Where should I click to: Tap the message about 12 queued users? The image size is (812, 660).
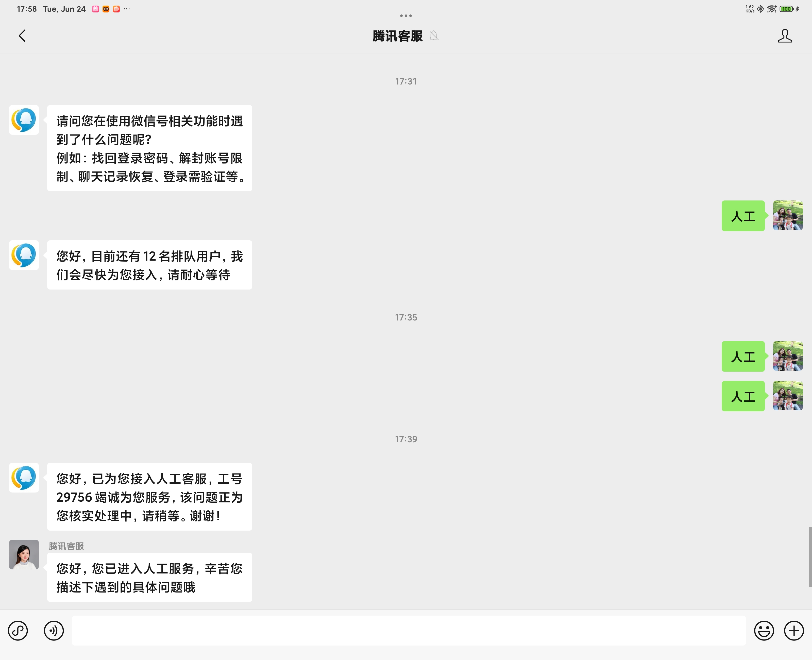point(149,265)
